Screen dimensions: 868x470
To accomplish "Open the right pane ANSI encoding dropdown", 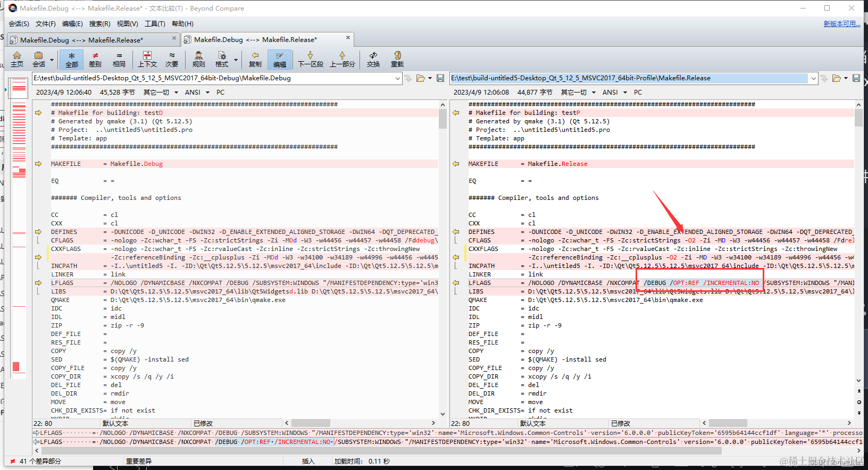I will pos(614,93).
